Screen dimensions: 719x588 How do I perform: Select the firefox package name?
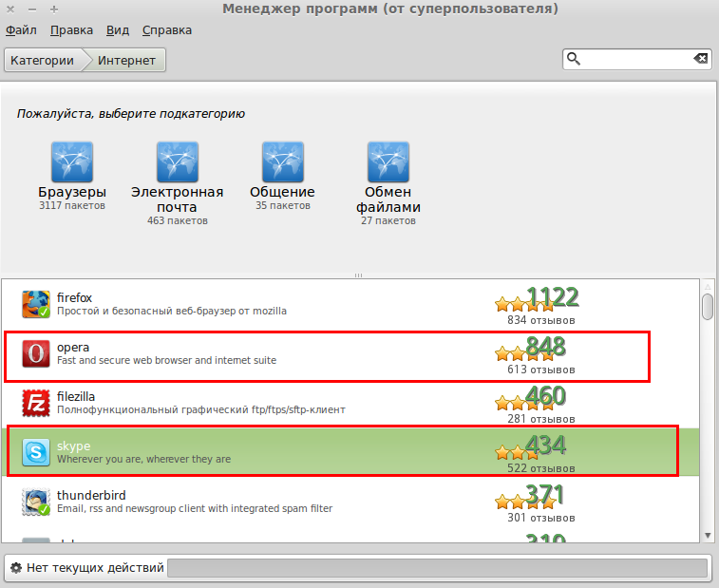tap(74, 297)
